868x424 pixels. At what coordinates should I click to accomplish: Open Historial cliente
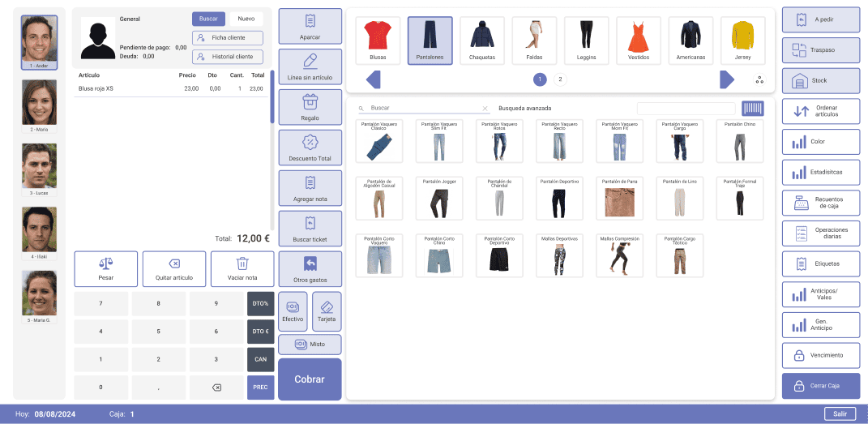click(x=228, y=57)
